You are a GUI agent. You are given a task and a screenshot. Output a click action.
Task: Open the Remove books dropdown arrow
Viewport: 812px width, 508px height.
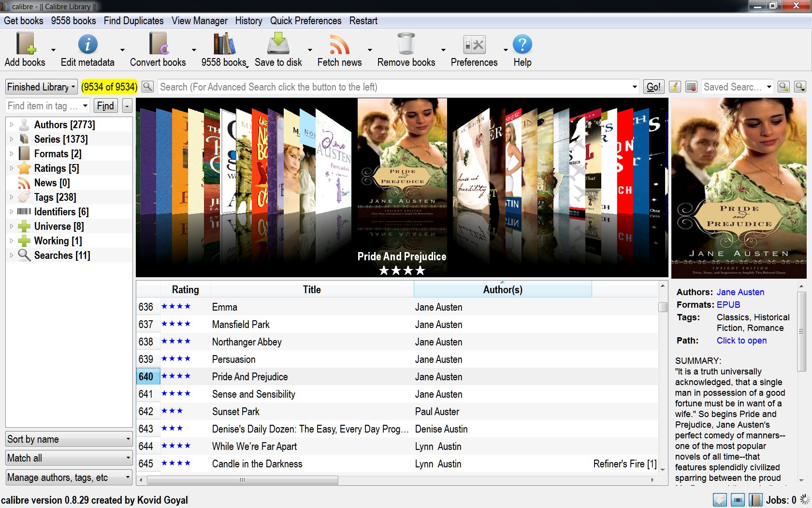click(x=443, y=49)
